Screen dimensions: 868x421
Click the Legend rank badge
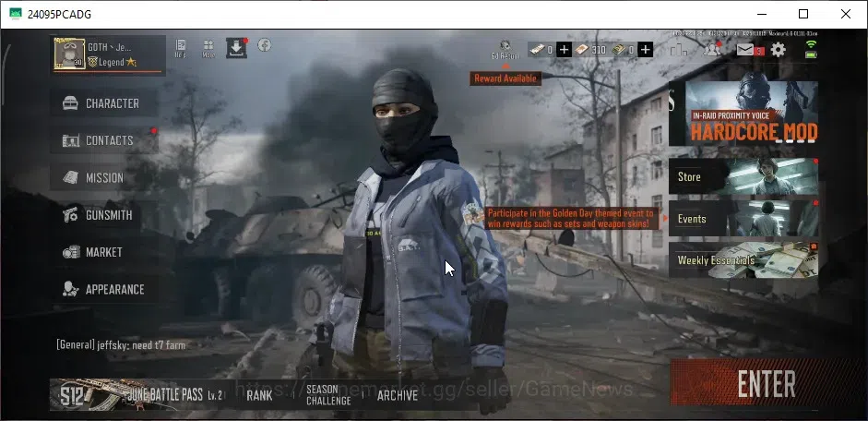pos(112,62)
